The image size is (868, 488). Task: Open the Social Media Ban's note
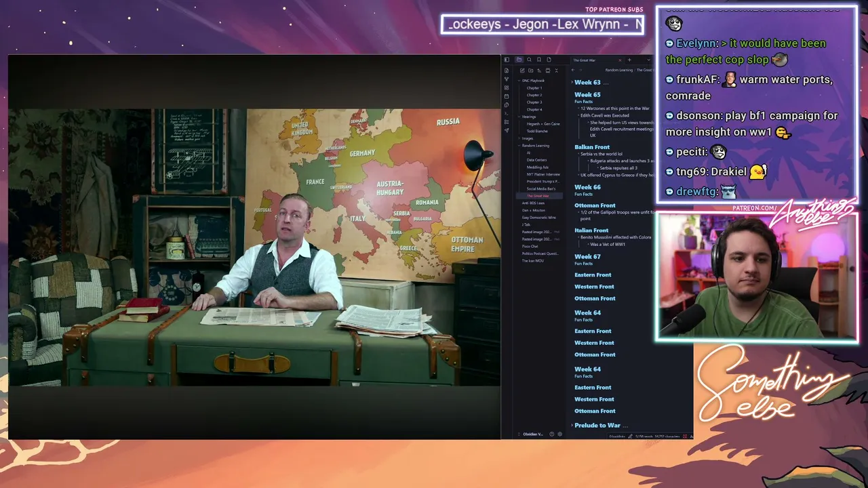[541, 189]
